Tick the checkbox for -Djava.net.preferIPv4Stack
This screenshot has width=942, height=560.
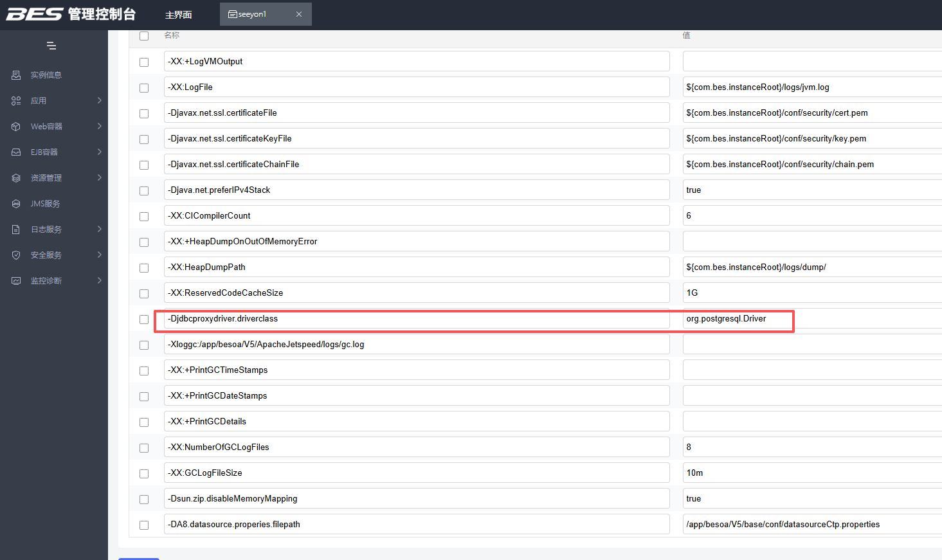[x=144, y=191]
